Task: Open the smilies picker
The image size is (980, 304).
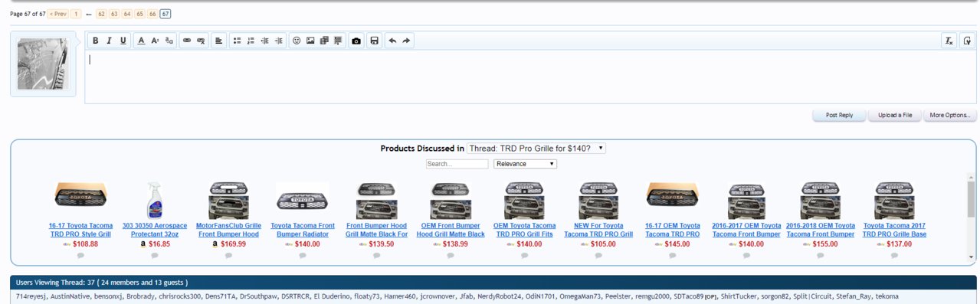Action: click(x=297, y=41)
